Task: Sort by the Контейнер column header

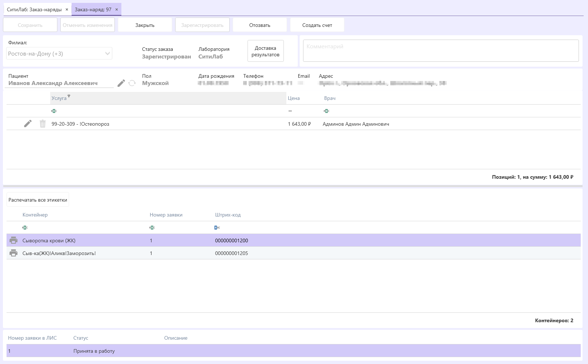Action: [35, 215]
